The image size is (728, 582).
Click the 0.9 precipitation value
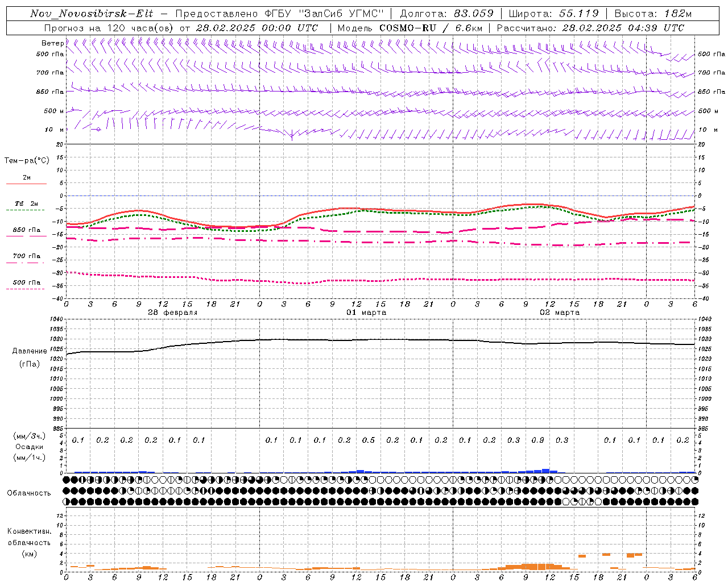coord(537,440)
